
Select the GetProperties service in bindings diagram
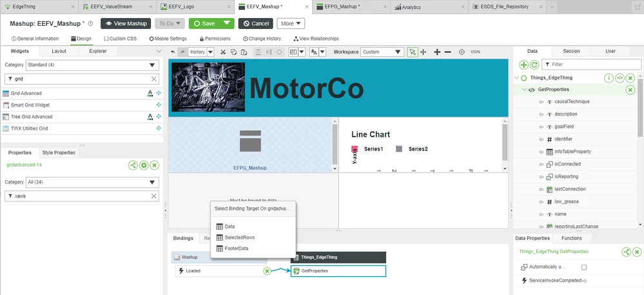coord(338,270)
